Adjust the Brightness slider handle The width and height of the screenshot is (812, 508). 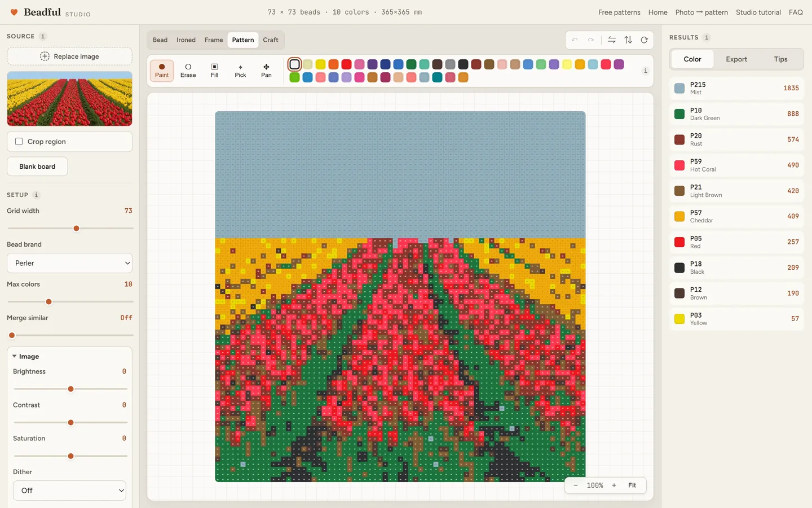(70, 389)
